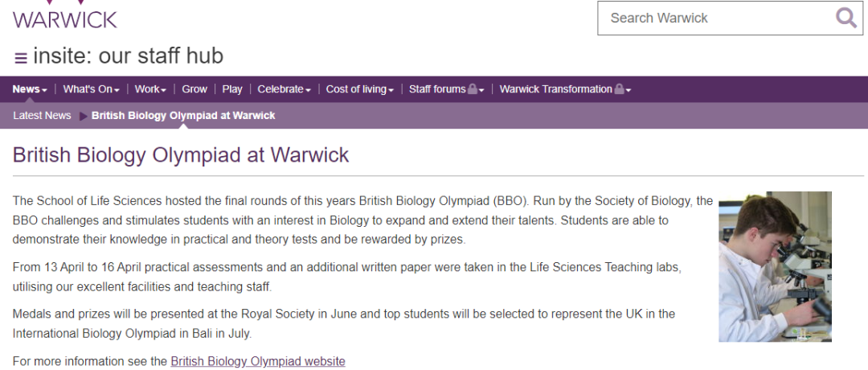Click the search magnifier icon
Image resolution: width=868 pixels, height=370 pixels.
(x=845, y=18)
